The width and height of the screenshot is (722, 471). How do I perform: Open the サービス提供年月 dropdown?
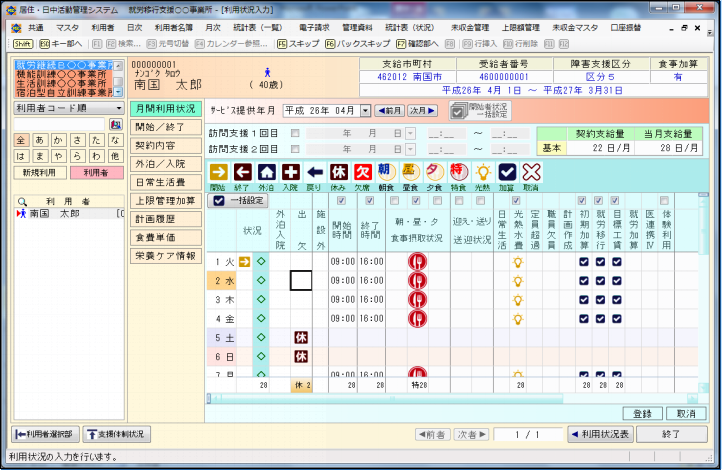[x=365, y=110]
